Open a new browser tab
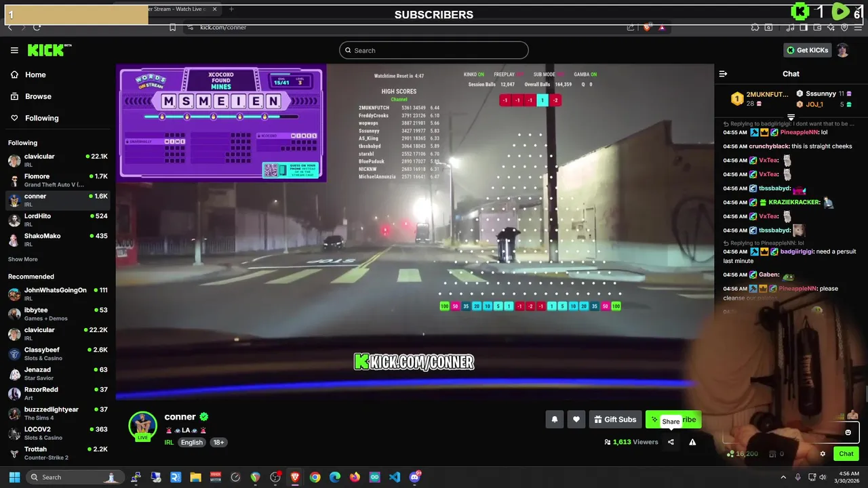 231,9
